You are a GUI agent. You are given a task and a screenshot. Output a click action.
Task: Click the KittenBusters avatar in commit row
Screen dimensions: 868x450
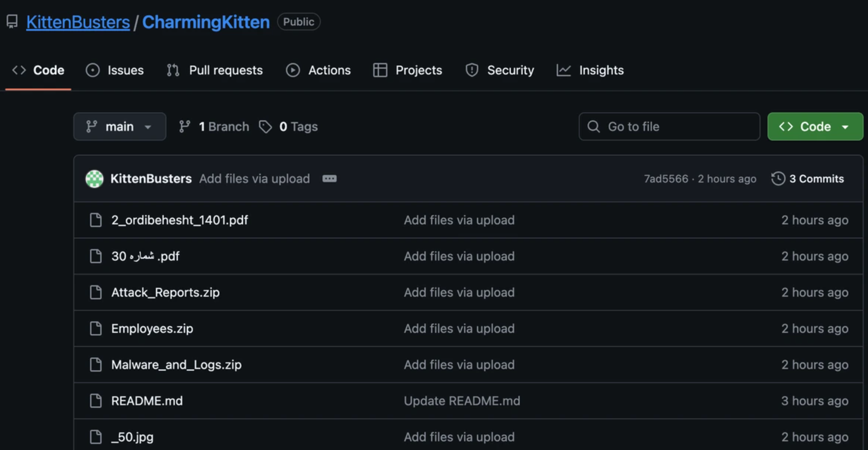coord(94,179)
